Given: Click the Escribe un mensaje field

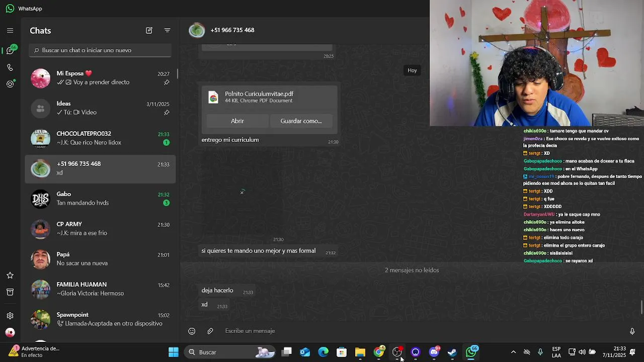Looking at the screenshot, I should (x=422, y=331).
